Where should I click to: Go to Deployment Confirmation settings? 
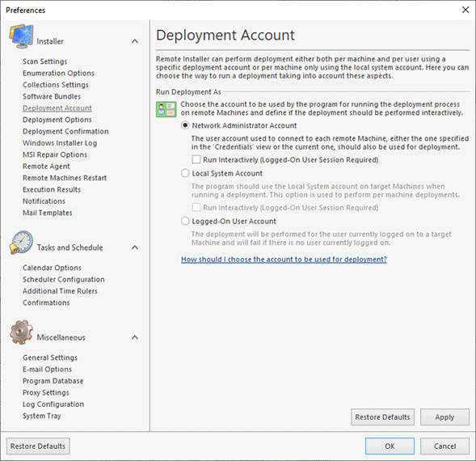coord(65,131)
